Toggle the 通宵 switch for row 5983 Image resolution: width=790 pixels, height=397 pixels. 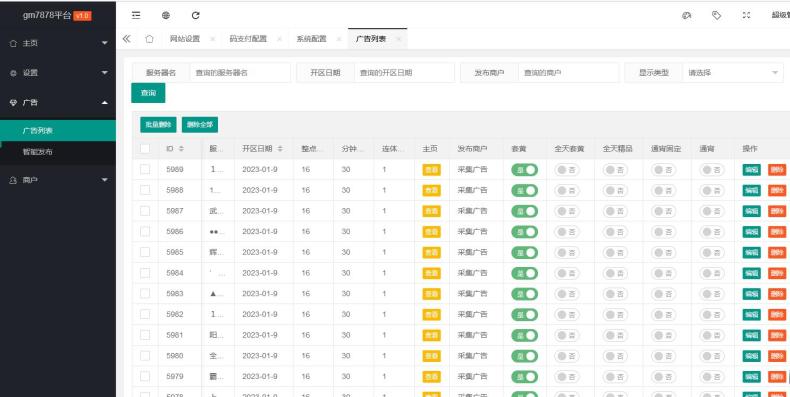[712, 294]
